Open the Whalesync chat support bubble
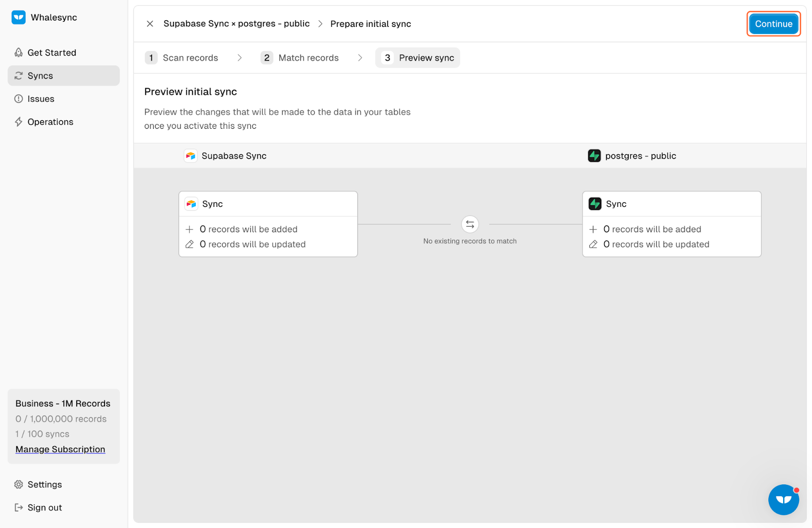 click(x=784, y=500)
